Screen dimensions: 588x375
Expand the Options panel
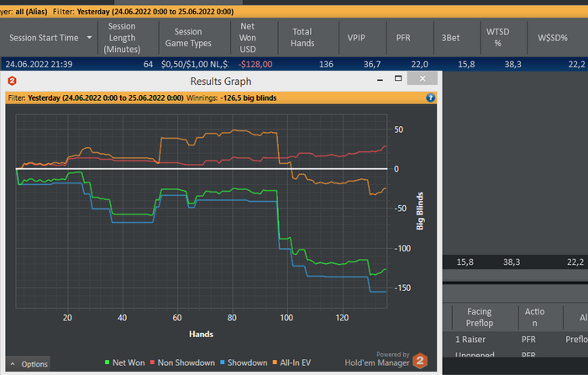(x=29, y=364)
